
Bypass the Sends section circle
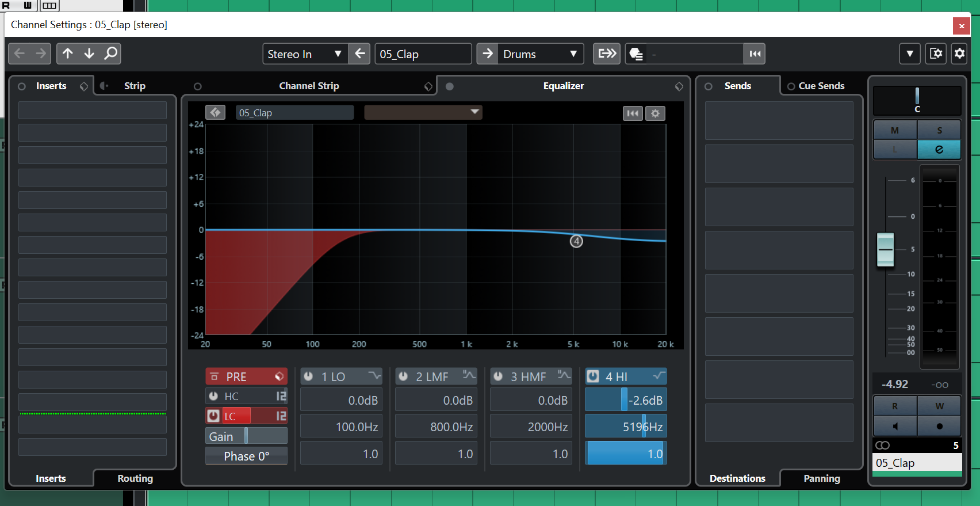[x=709, y=86]
